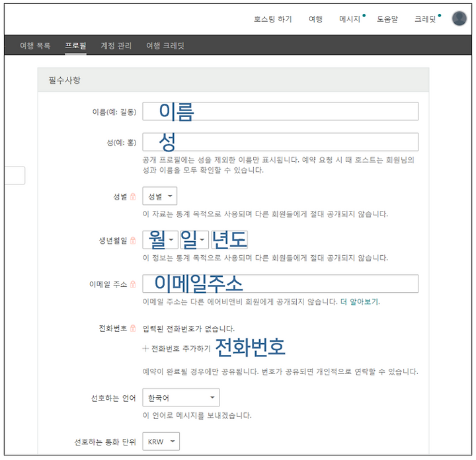
Task: Open 여행 in the top navigation
Action: click(315, 19)
